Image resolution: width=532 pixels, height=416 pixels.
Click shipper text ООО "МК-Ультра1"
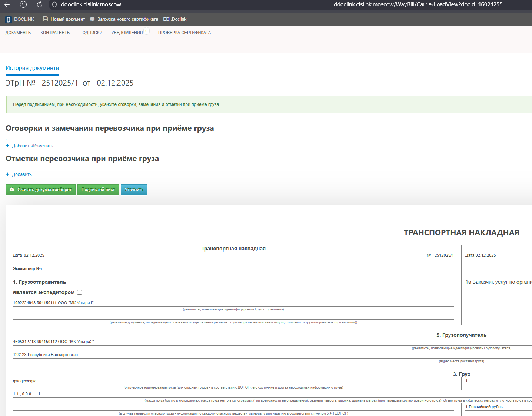[x=76, y=303]
